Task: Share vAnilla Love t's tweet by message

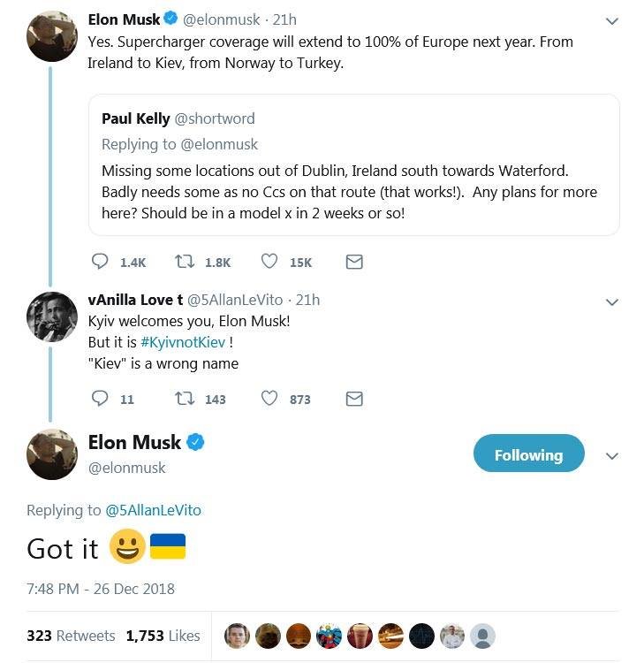Action: [x=354, y=399]
